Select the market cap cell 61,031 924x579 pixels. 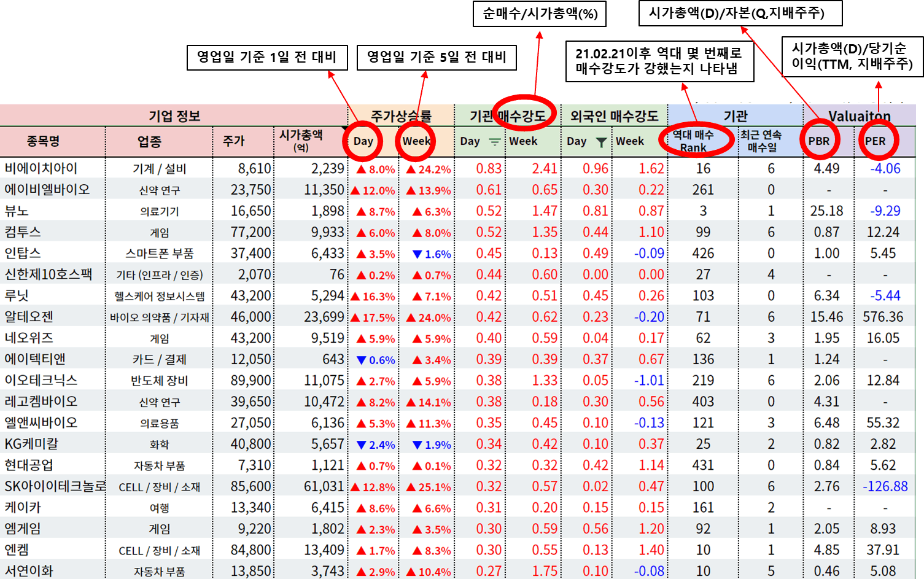point(324,486)
